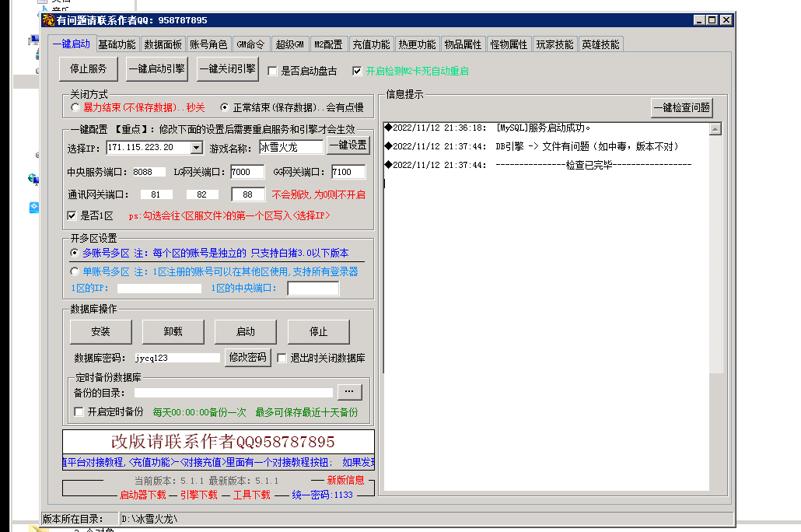Click the browse "..." button for backup directory
The height and width of the screenshot is (532, 801).
click(349, 392)
